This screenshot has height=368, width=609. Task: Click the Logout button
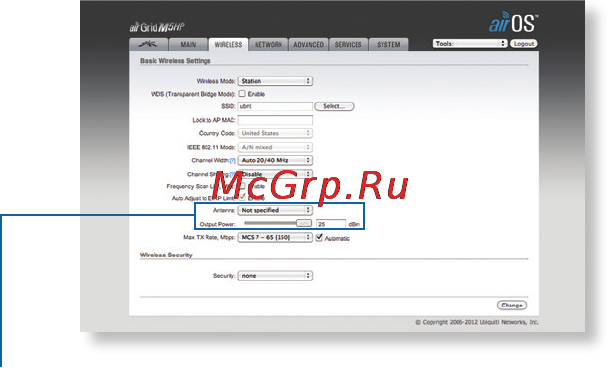(x=524, y=44)
